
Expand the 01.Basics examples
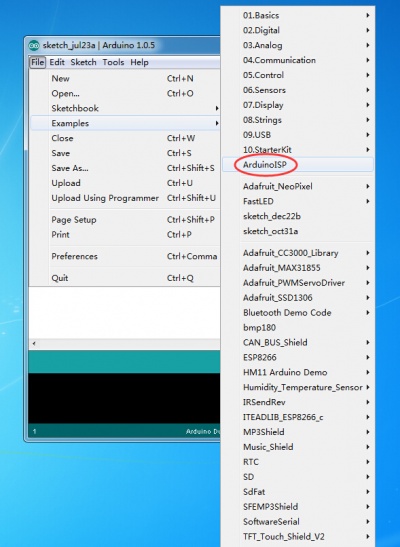[x=298, y=15]
